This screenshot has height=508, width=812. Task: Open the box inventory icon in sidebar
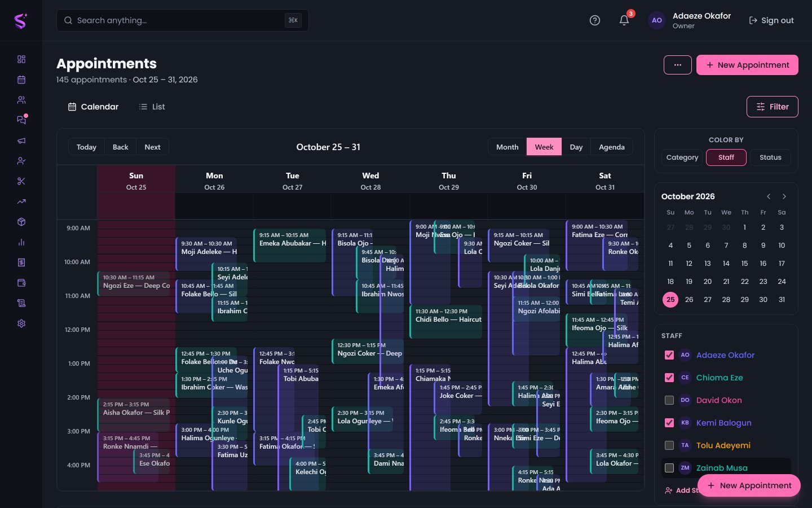click(21, 222)
